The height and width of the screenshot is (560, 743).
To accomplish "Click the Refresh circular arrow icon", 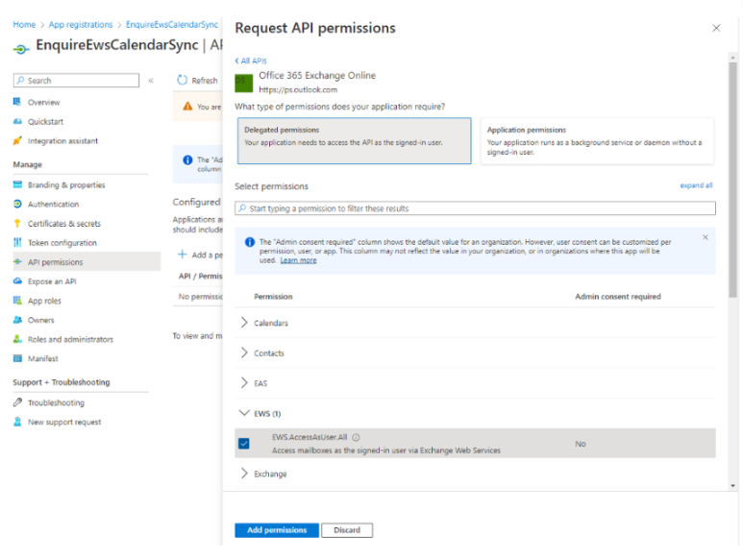I will (183, 80).
